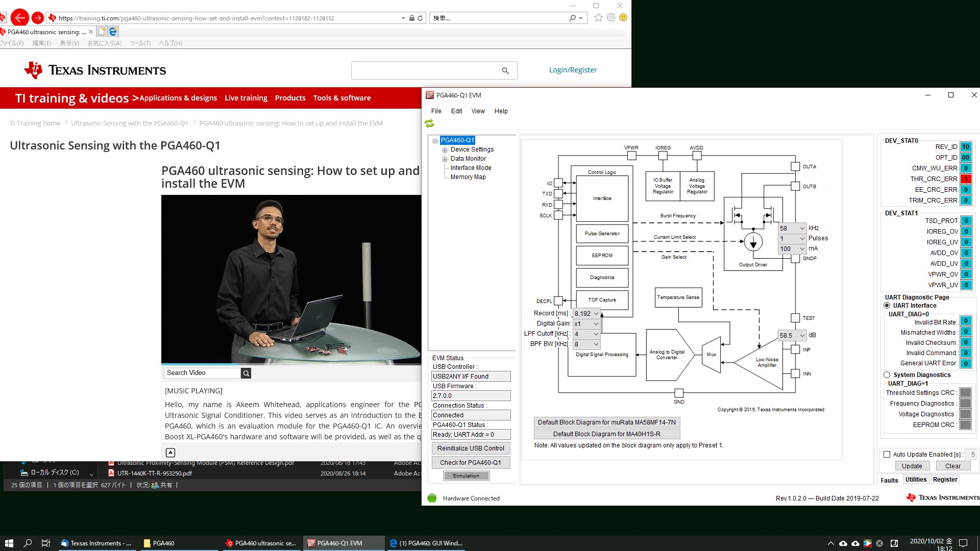This screenshot has width=980, height=551.
Task: Click the browser back arrow button
Action: coord(19,18)
